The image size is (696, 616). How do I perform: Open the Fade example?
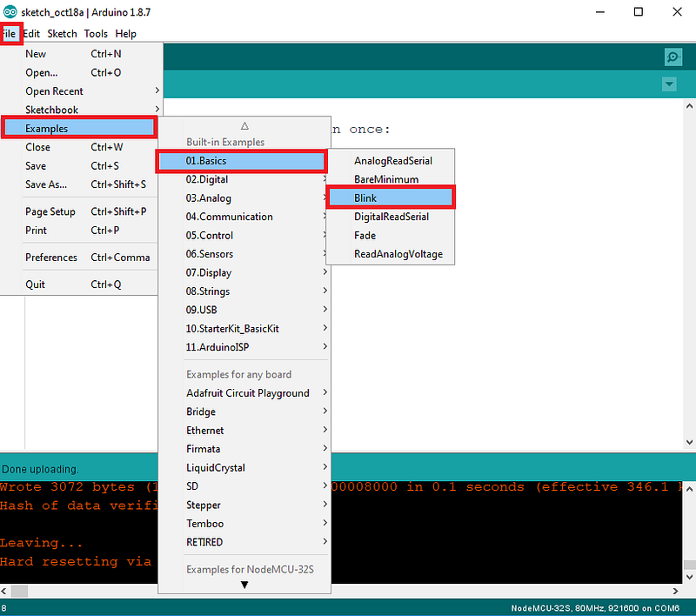(x=391, y=235)
